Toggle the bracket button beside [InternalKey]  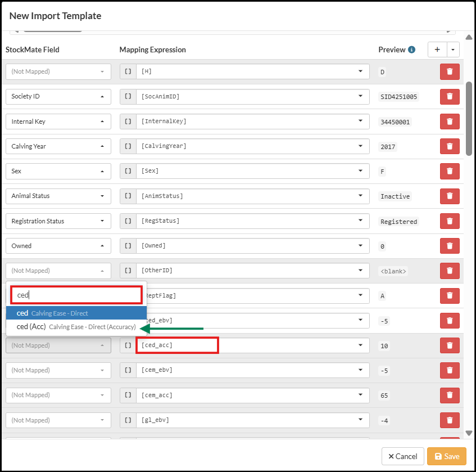click(128, 122)
